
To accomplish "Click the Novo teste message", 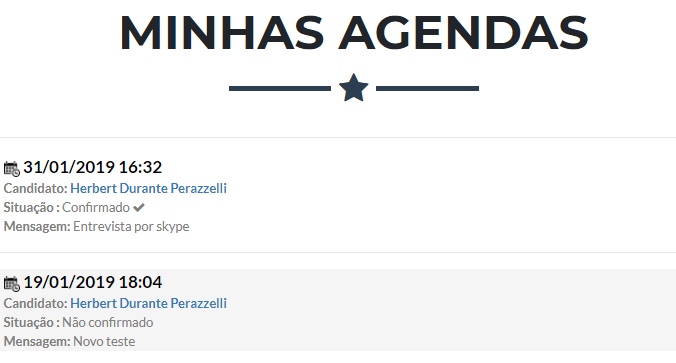I will (x=104, y=341).
